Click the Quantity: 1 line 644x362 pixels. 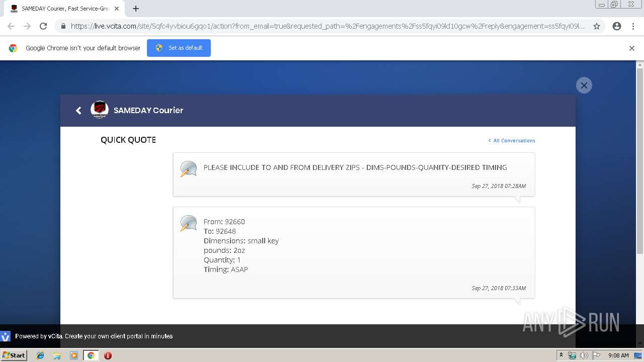pos(222,260)
